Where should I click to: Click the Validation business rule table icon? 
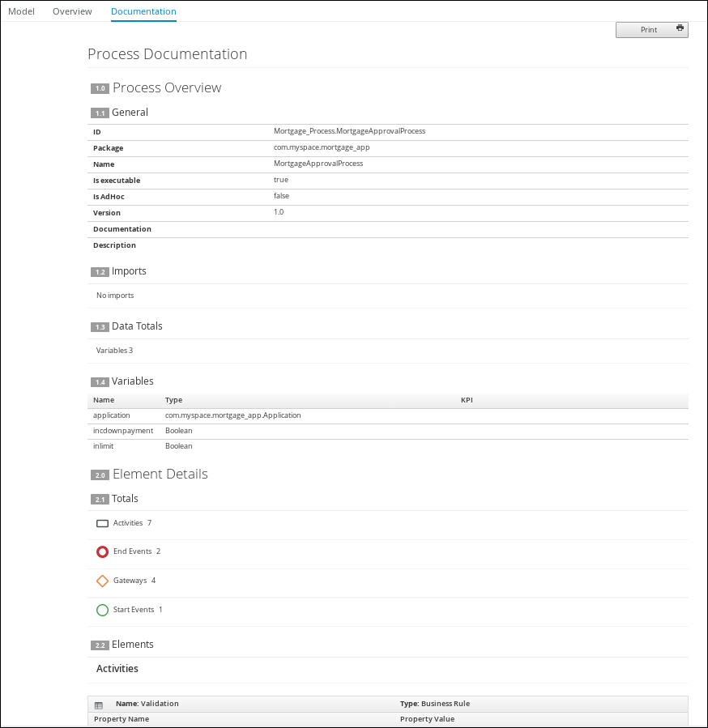click(99, 705)
